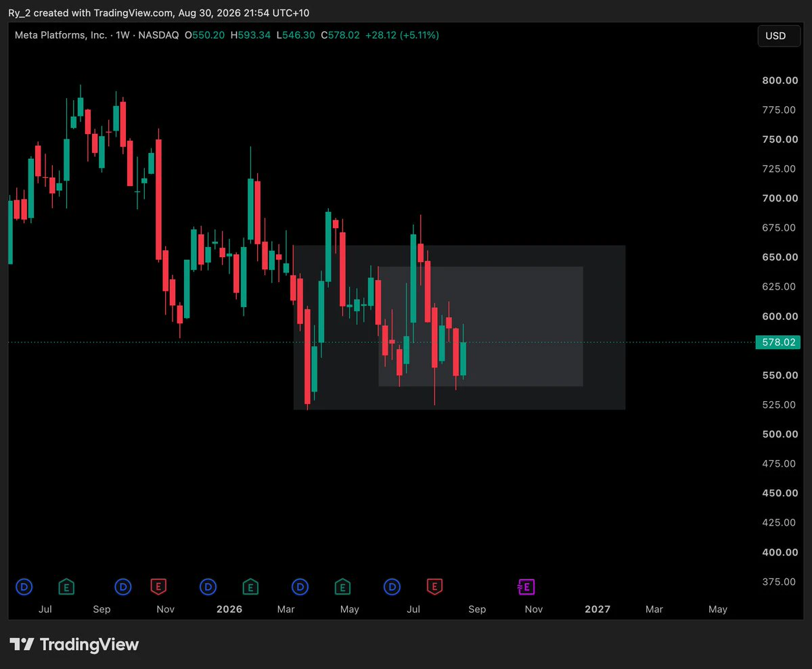Click the 450.00 price axis label

[x=780, y=493]
